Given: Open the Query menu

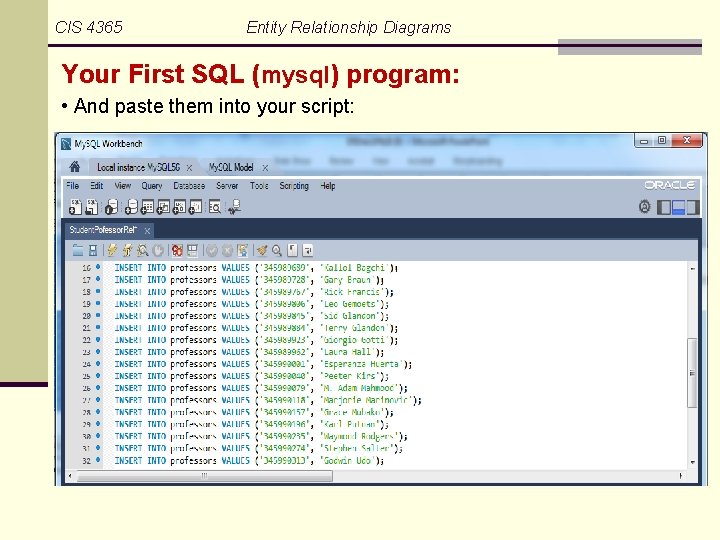Looking at the screenshot, I should [x=152, y=186].
